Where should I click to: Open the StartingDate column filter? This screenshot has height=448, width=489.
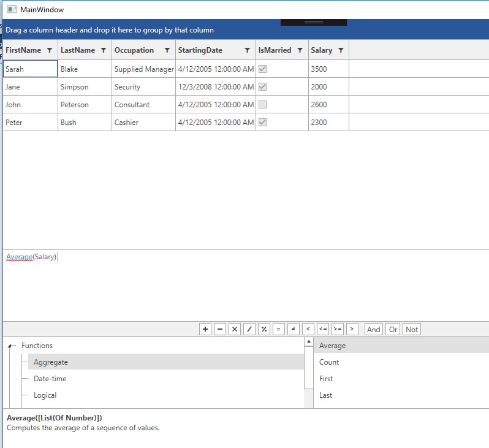[248, 50]
